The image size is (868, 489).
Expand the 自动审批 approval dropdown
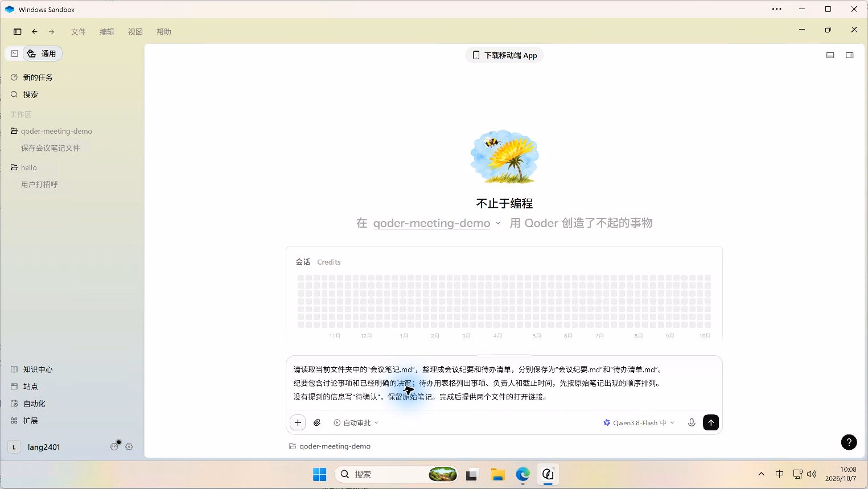click(x=356, y=422)
